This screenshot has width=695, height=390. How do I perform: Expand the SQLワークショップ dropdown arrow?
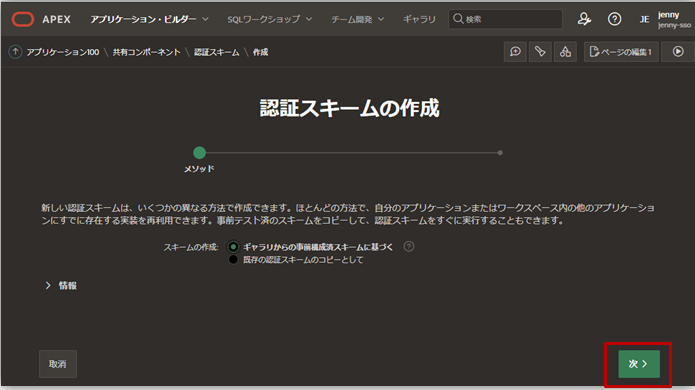(x=309, y=19)
